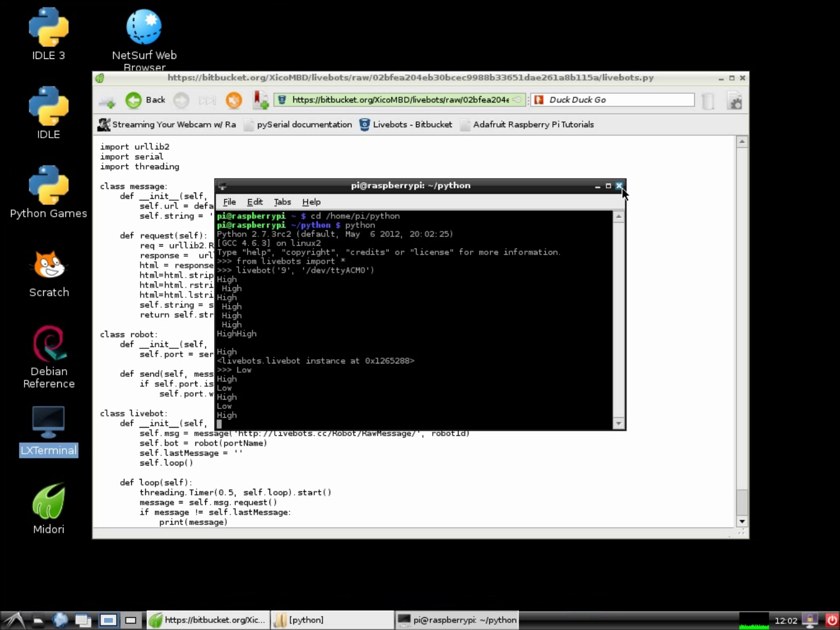Click the Midori page scrollbar up arrow
The width and height of the screenshot is (840, 630).
[742, 141]
